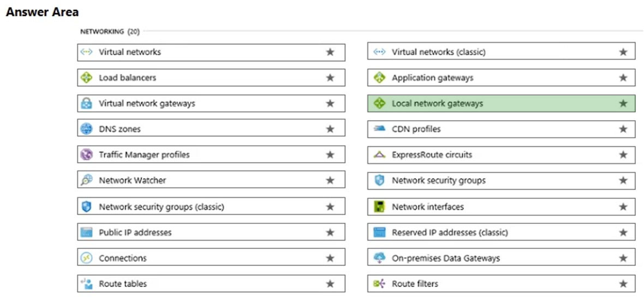Click the Network Watcher icon
This screenshot has height=298, width=644.
point(86,180)
